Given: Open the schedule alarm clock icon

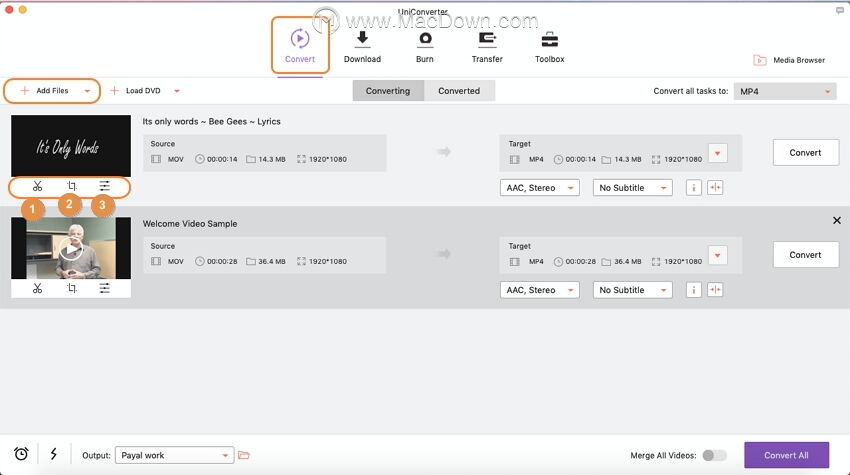Looking at the screenshot, I should pos(21,454).
